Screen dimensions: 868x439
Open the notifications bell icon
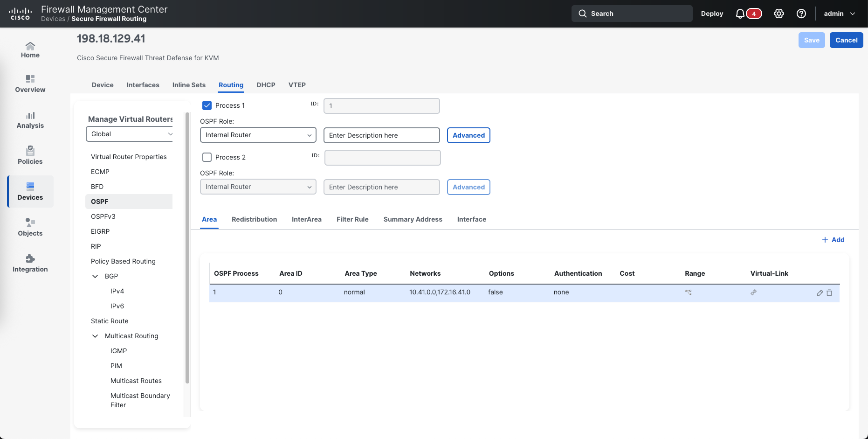pyautogui.click(x=740, y=14)
